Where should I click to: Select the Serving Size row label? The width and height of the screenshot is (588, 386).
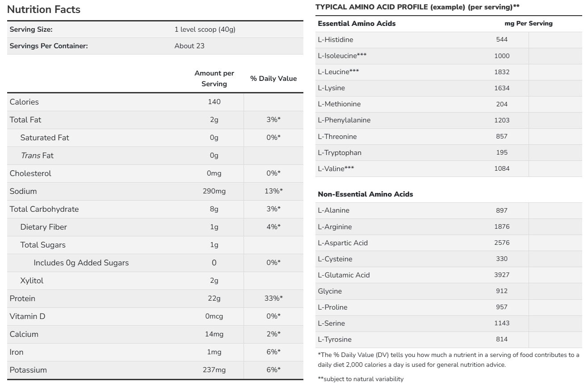(x=31, y=29)
